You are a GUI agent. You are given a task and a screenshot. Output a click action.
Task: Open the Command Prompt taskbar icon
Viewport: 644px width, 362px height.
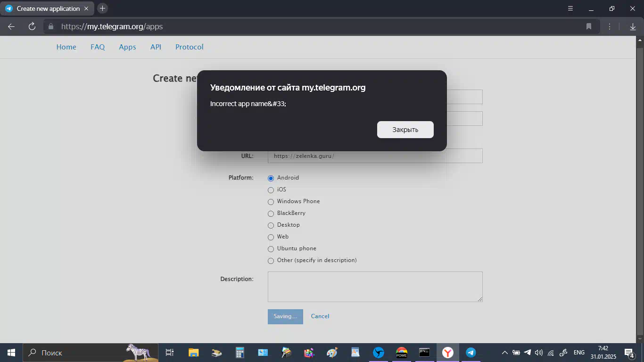pyautogui.click(x=425, y=353)
